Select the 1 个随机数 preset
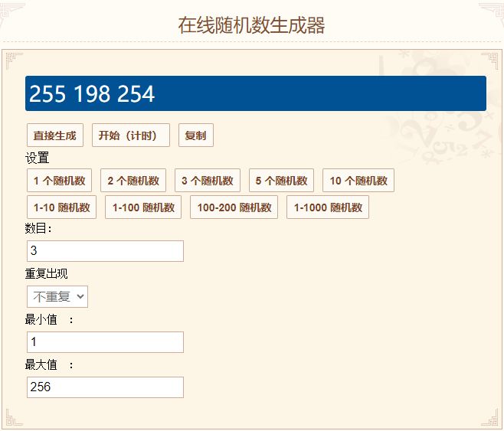Viewport: 504px width, 431px height. coord(60,180)
